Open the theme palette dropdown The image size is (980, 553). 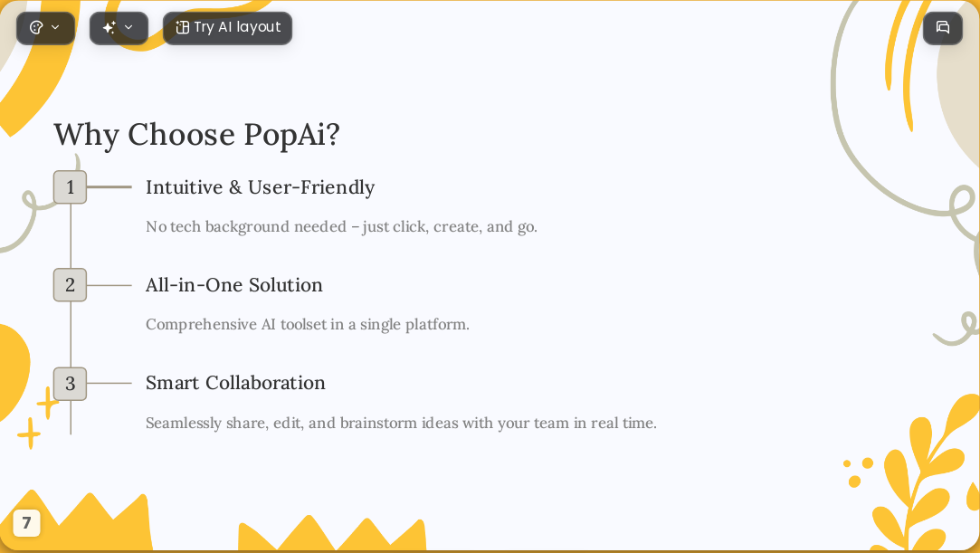pyautogui.click(x=45, y=28)
